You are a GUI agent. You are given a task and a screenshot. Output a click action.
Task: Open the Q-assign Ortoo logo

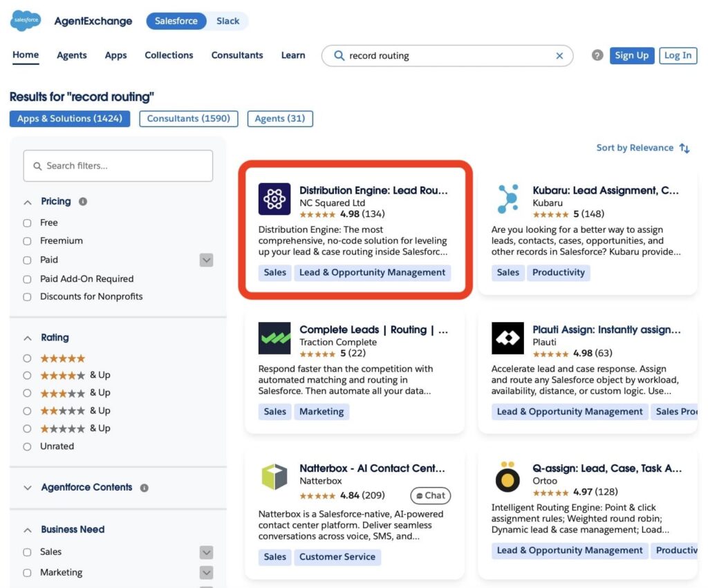(x=507, y=477)
